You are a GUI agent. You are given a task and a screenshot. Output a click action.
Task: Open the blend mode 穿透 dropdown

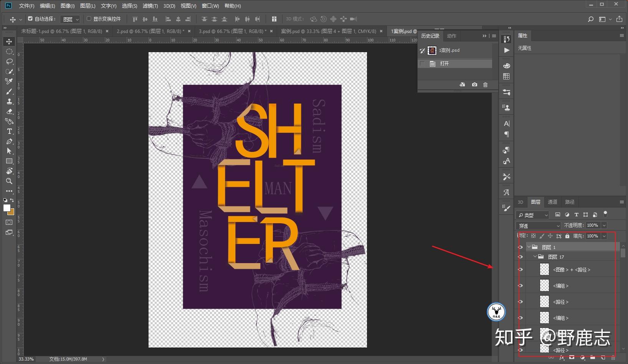539,226
